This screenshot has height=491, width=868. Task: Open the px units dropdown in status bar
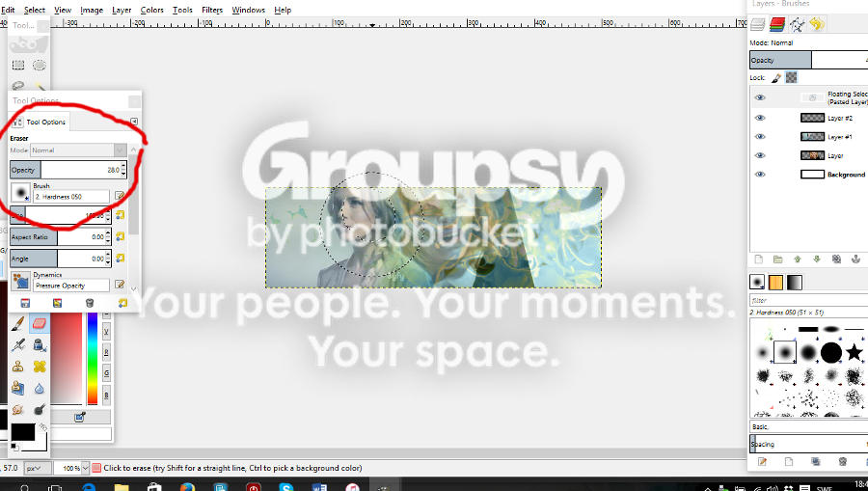[x=38, y=468]
